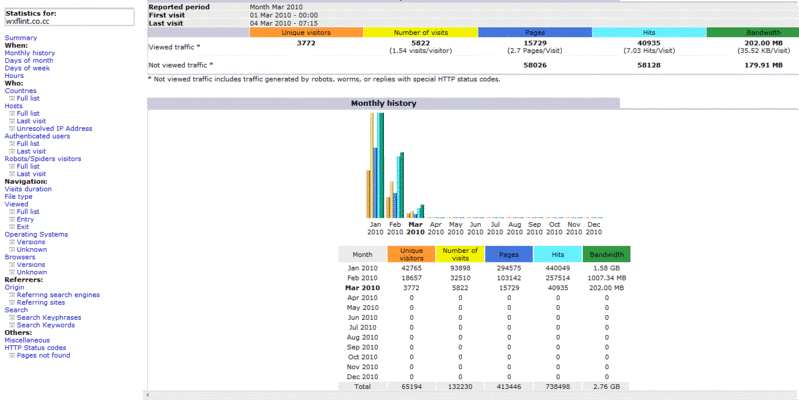
Task: Open the Hours report
Action: pyautogui.click(x=14, y=76)
